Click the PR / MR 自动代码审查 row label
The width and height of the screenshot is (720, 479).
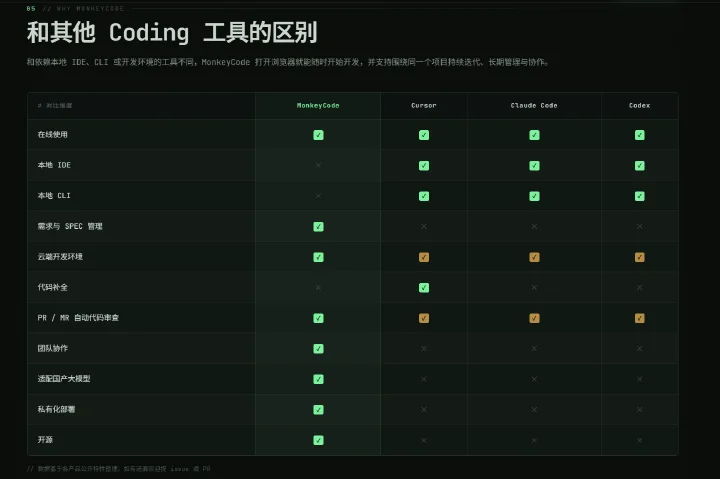coord(78,317)
